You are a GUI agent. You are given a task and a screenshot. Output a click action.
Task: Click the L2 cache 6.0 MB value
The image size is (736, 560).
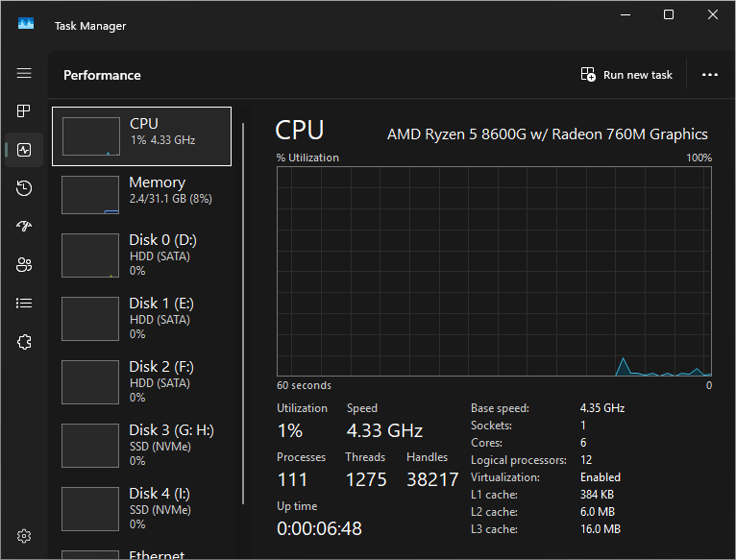598,512
